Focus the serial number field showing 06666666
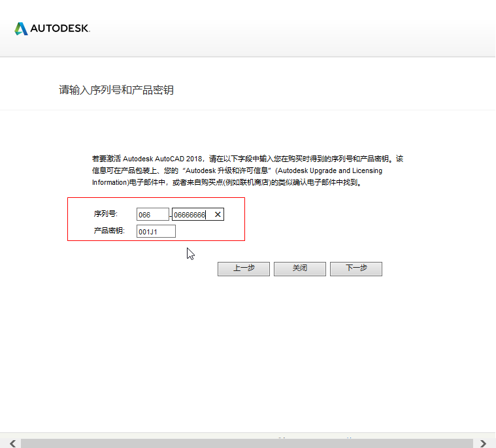The image size is (496, 448). pos(190,214)
